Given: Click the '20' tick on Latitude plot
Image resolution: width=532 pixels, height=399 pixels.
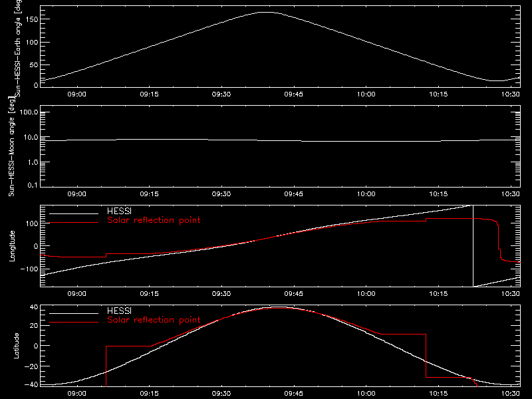Looking at the screenshot, I should click(34, 326).
